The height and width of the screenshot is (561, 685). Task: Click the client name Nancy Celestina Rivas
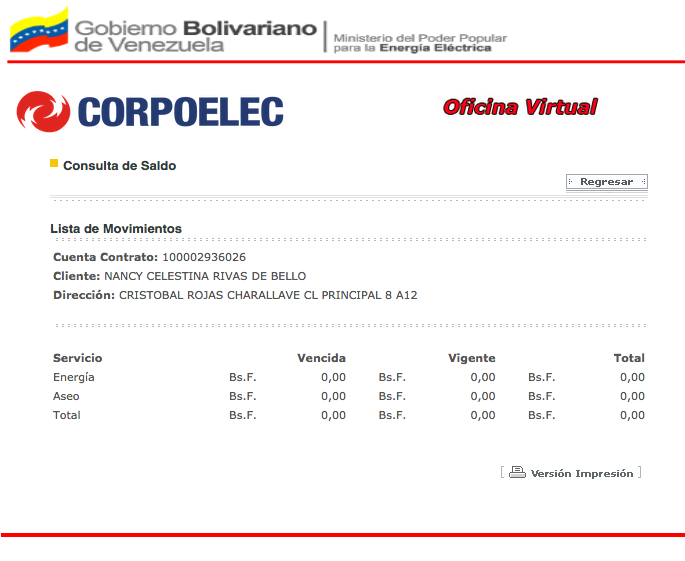coord(205,276)
